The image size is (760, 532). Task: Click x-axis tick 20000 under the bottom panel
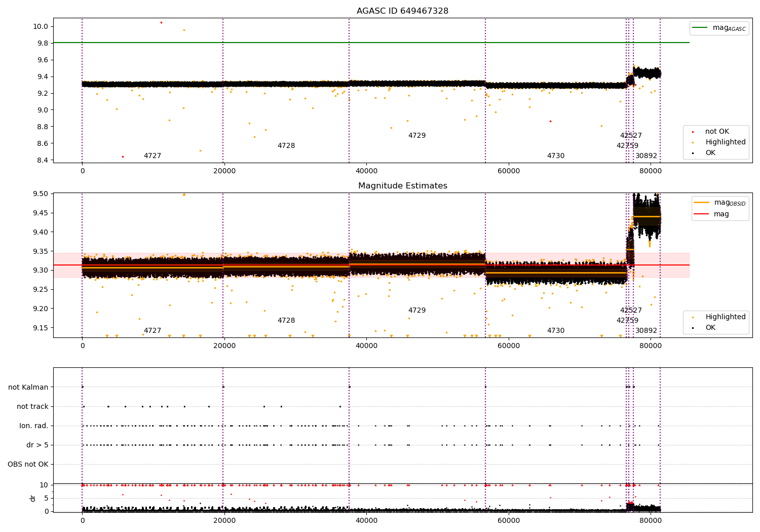coord(224,521)
